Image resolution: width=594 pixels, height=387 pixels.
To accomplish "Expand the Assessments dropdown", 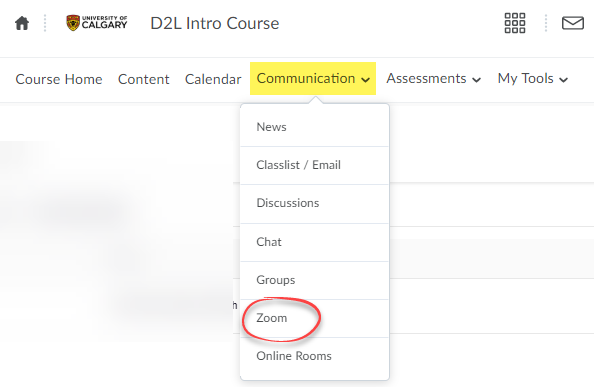I will coord(434,78).
